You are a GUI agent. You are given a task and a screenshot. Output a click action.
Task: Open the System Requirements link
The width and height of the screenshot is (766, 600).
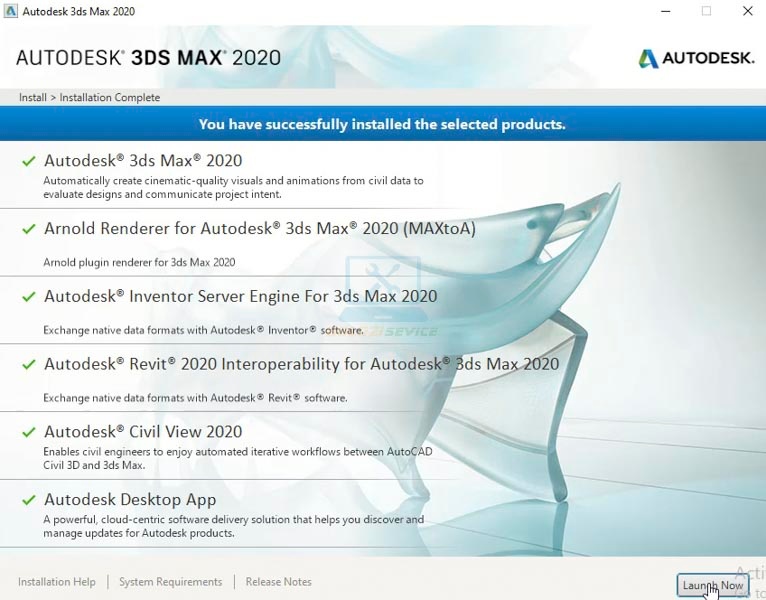[x=170, y=582]
